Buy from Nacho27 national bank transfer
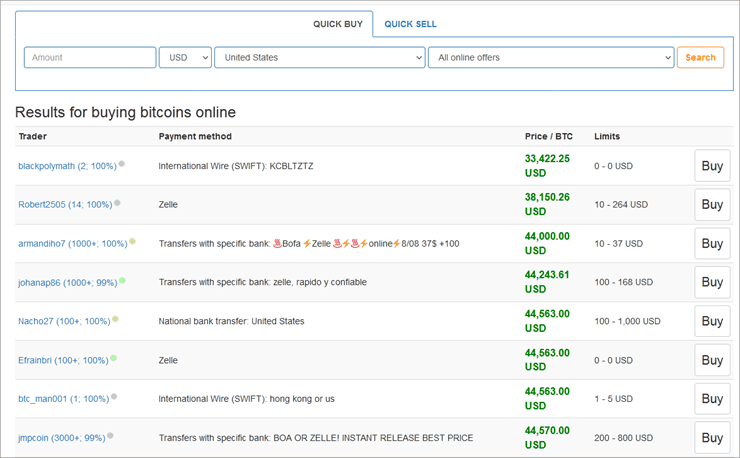740x458 pixels. tap(711, 321)
